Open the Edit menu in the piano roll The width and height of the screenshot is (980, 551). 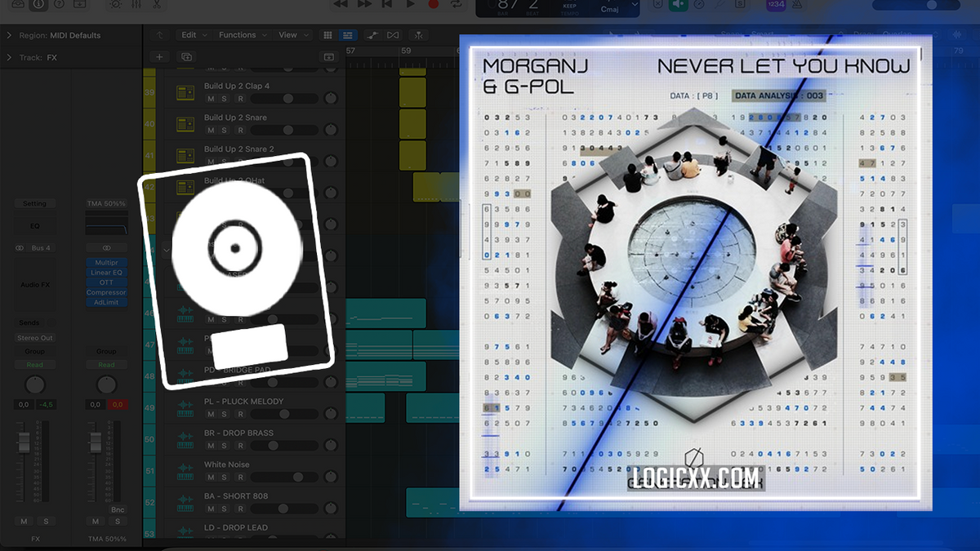tap(190, 35)
